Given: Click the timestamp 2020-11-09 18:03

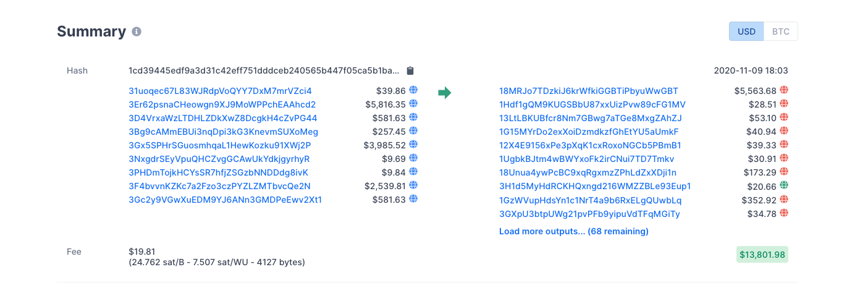Looking at the screenshot, I should (x=751, y=70).
